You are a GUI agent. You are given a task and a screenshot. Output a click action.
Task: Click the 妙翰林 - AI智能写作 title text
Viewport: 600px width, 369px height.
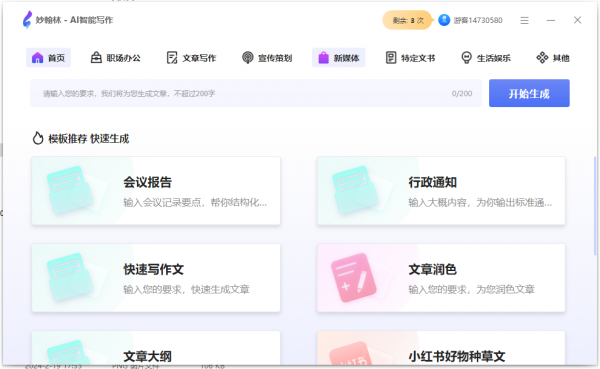74,20
